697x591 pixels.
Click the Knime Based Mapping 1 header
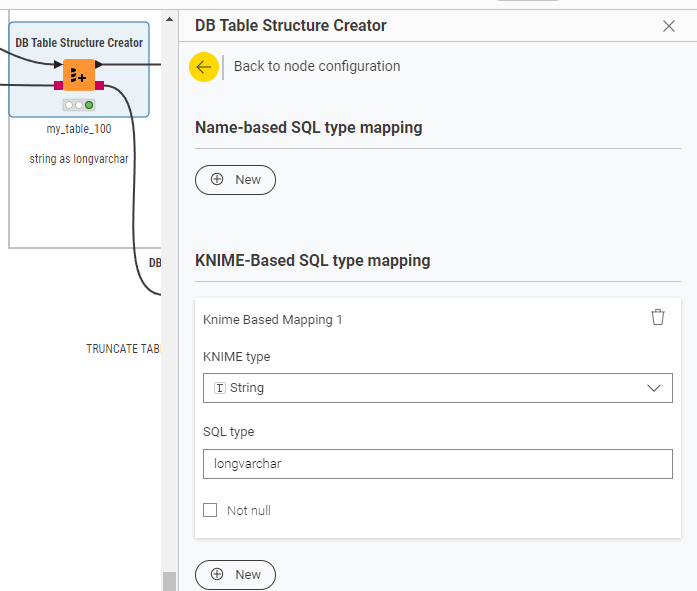pos(273,320)
